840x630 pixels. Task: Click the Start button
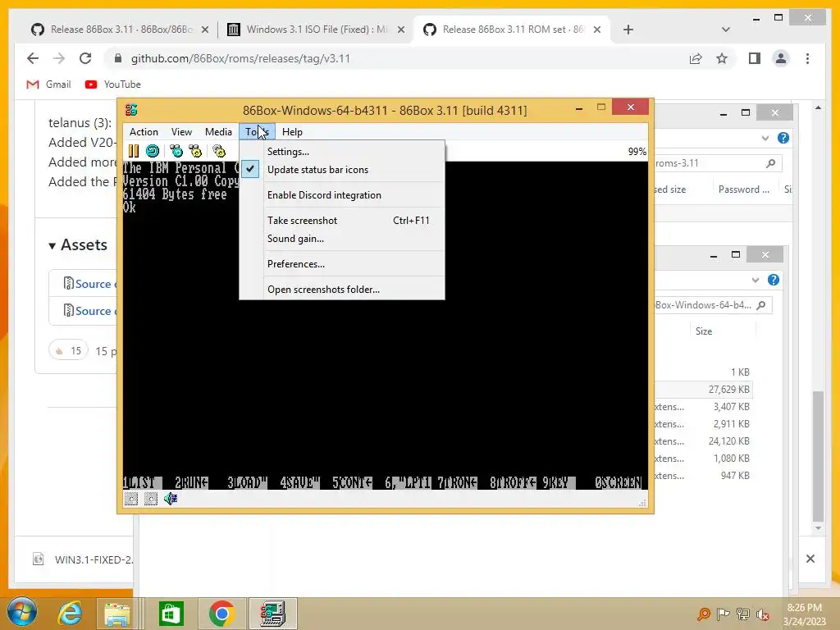22,612
